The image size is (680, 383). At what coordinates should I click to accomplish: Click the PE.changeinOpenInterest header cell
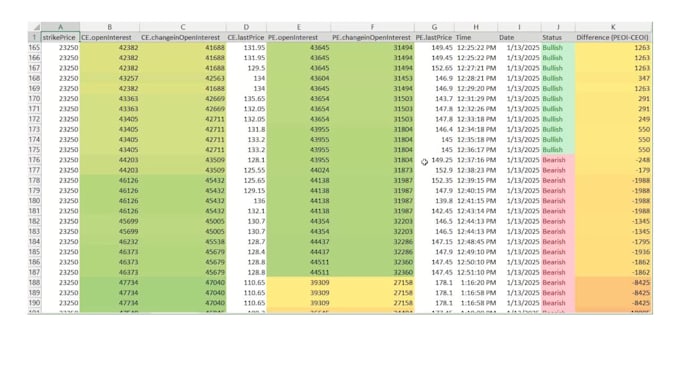[x=372, y=37]
